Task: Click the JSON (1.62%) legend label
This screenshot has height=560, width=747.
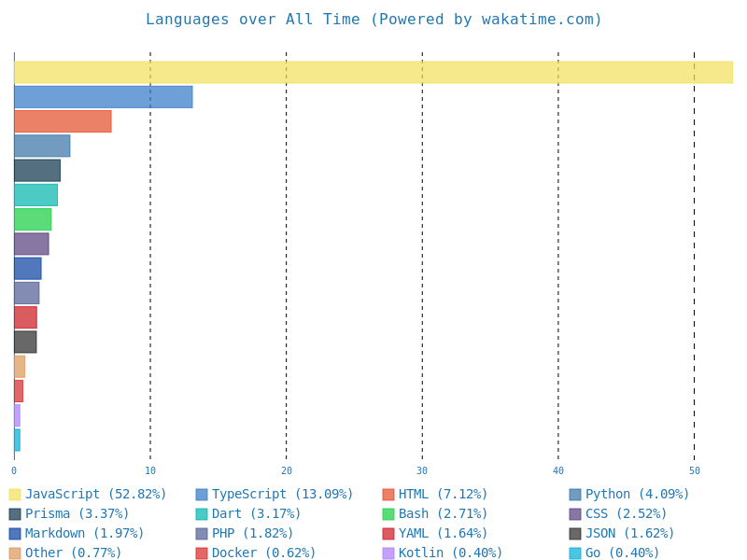Action: coord(629,534)
